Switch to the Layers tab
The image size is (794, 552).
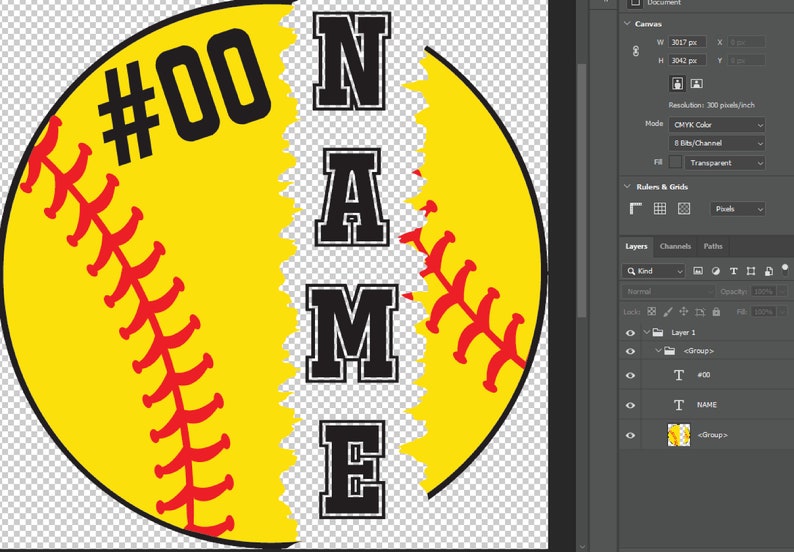(x=636, y=246)
